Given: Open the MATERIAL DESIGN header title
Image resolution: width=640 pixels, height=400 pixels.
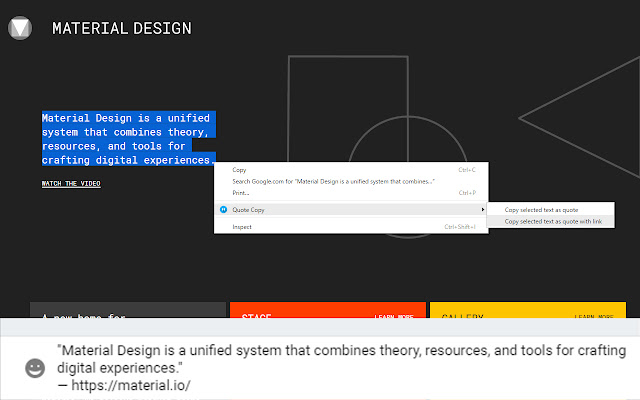Looking at the screenshot, I should point(122,29).
